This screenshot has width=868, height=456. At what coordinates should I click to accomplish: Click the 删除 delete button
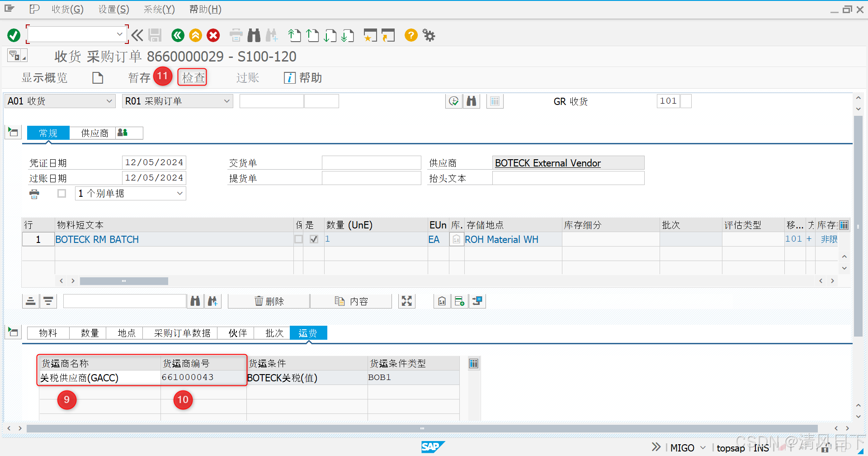click(269, 301)
